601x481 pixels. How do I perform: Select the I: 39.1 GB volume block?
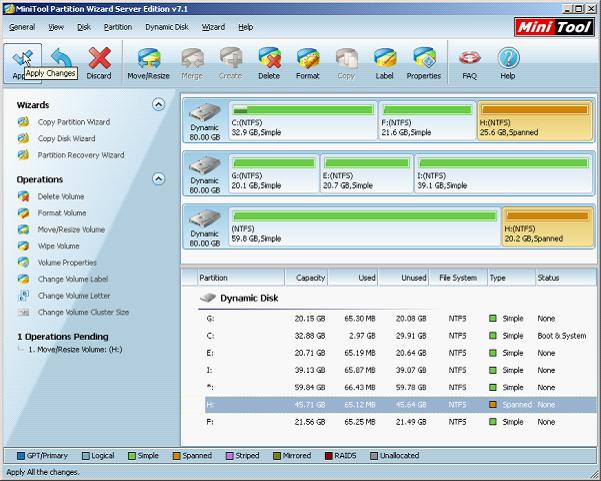tap(503, 174)
